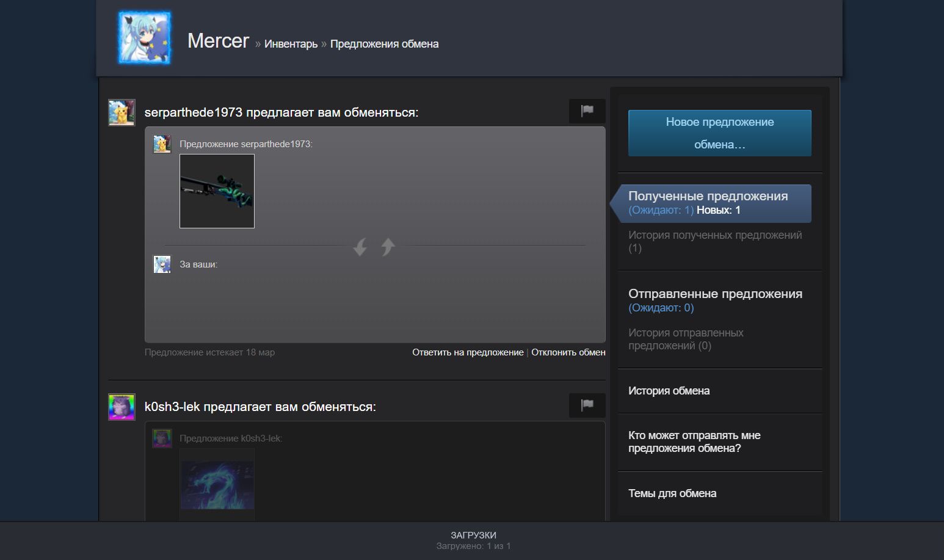Viewport: 944px width, 560px height.
Task: Click Новое предложение обмена button
Action: click(720, 133)
